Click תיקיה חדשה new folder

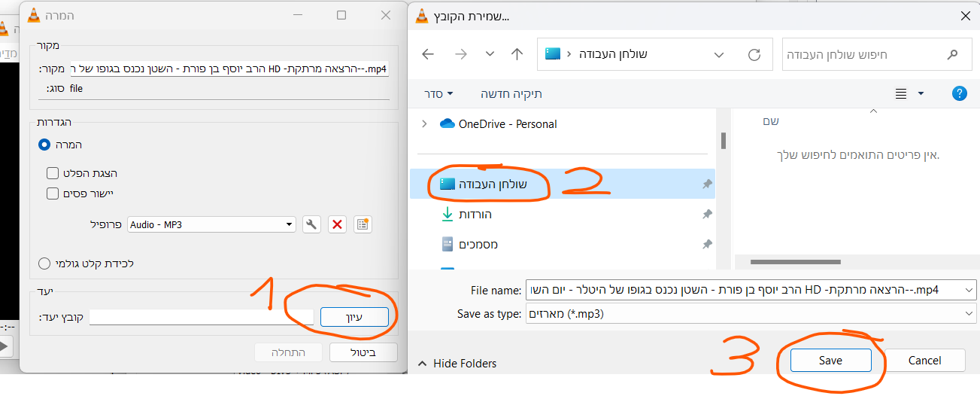pyautogui.click(x=511, y=94)
